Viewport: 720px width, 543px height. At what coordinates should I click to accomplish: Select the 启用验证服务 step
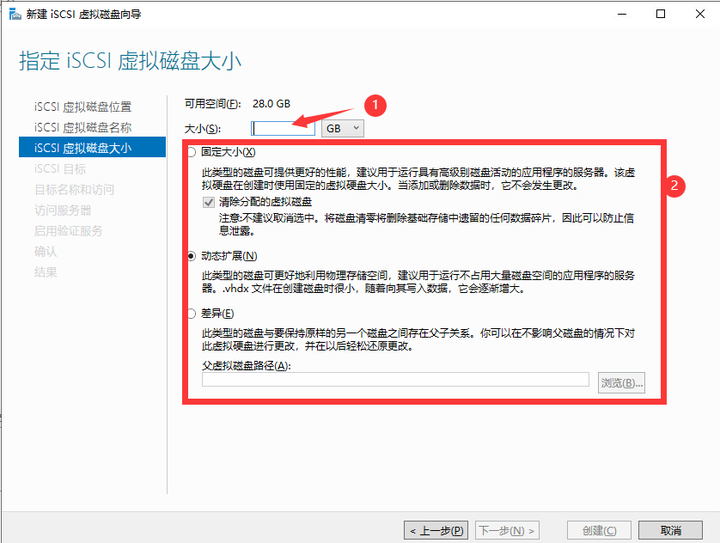68,231
